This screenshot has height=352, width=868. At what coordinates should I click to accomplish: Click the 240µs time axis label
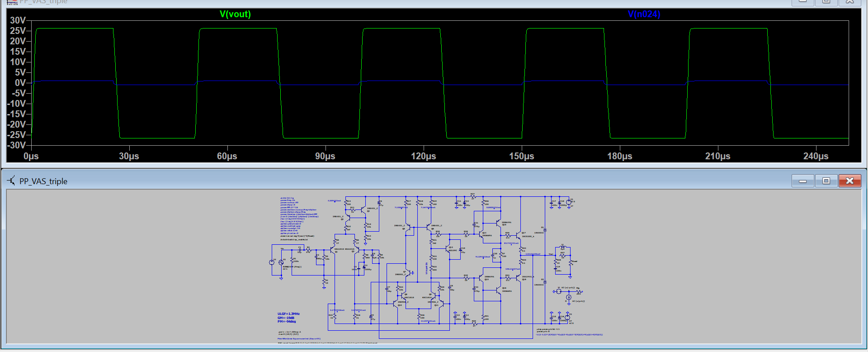pyautogui.click(x=816, y=156)
